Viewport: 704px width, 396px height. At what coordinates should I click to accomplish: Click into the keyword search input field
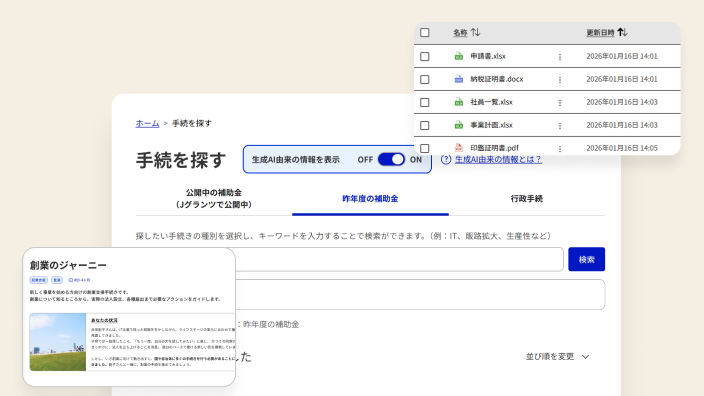pos(399,259)
